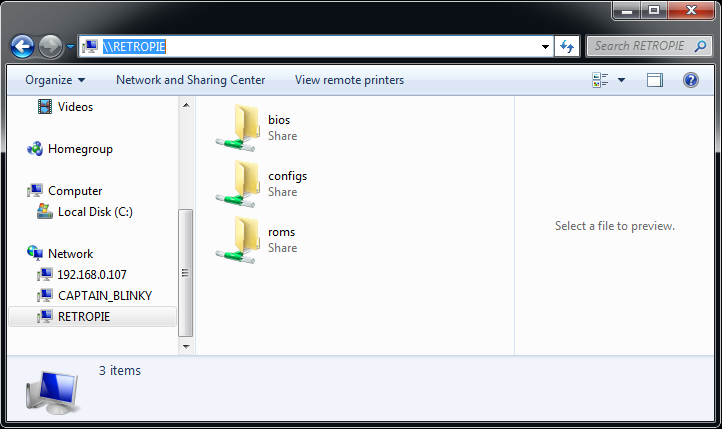722x429 pixels.
Task: Open Help with the question mark icon
Action: pyautogui.click(x=691, y=80)
